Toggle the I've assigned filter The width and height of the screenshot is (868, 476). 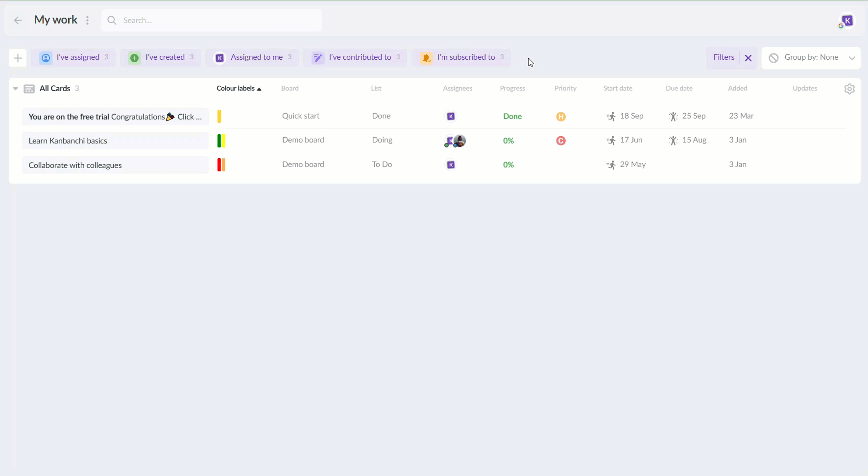tap(73, 58)
